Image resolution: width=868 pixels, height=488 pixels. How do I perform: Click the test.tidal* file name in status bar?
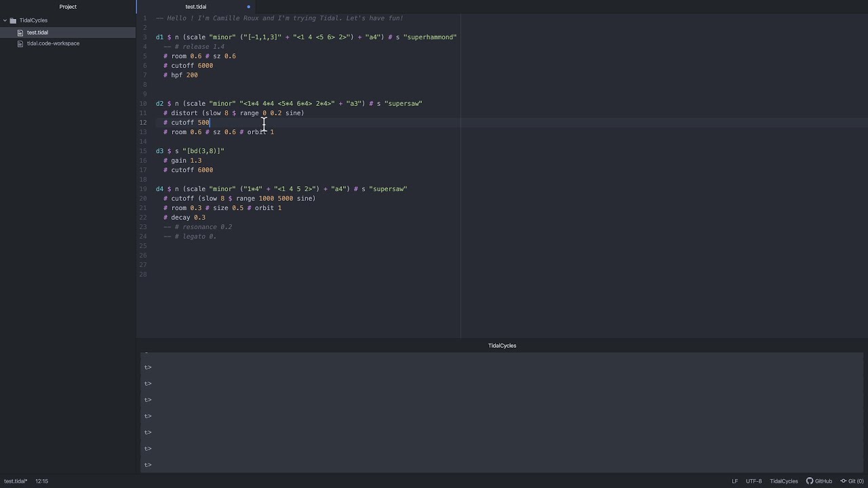[16, 481]
